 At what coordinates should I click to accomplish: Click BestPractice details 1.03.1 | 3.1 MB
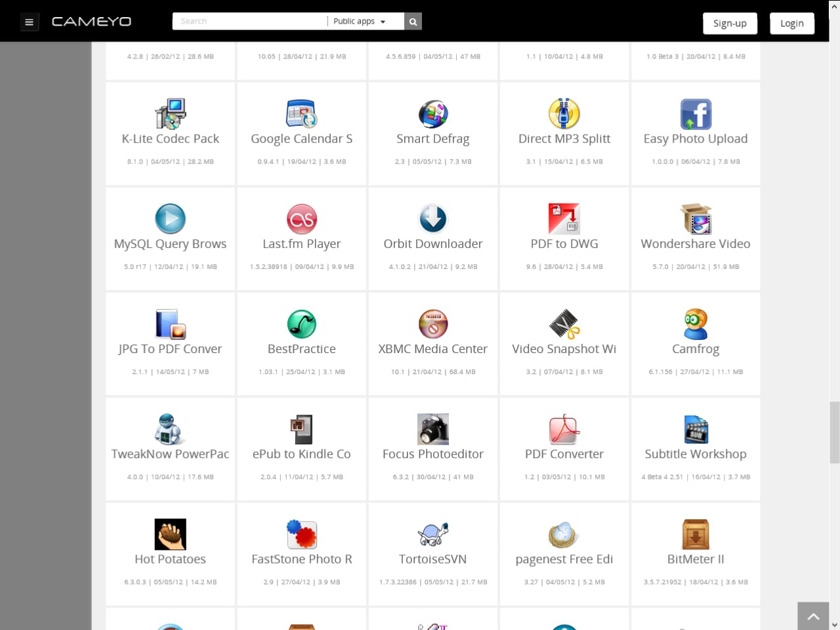coord(302,372)
